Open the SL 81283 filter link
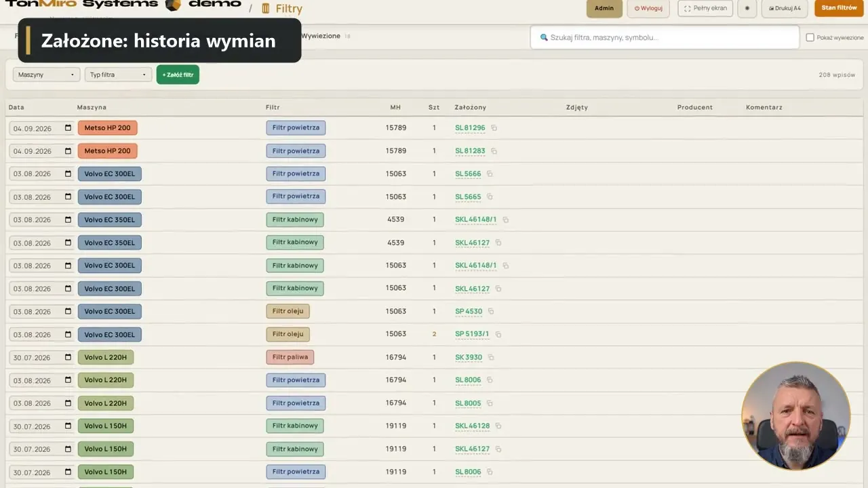The width and height of the screenshot is (868, 488). (x=470, y=151)
